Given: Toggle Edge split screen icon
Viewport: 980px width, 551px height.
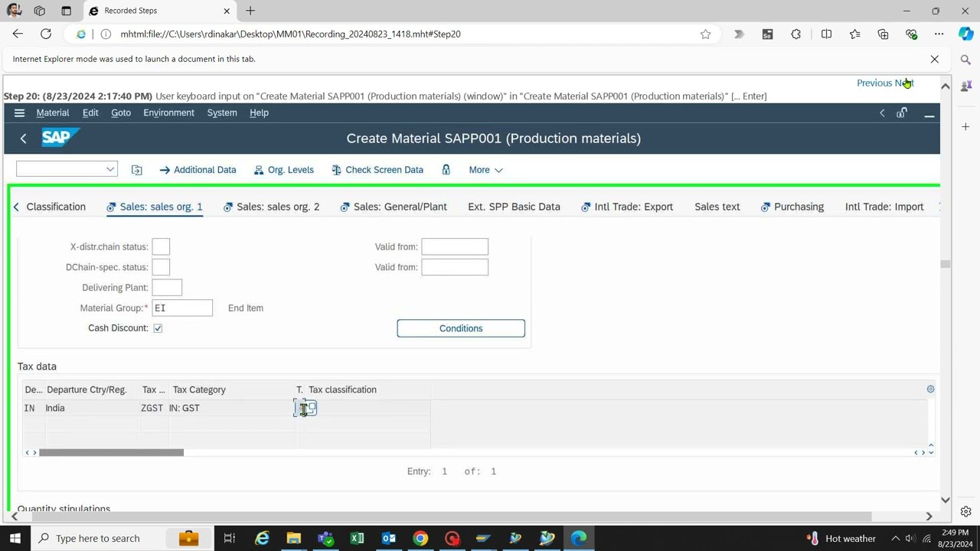Looking at the screenshot, I should pos(826,34).
